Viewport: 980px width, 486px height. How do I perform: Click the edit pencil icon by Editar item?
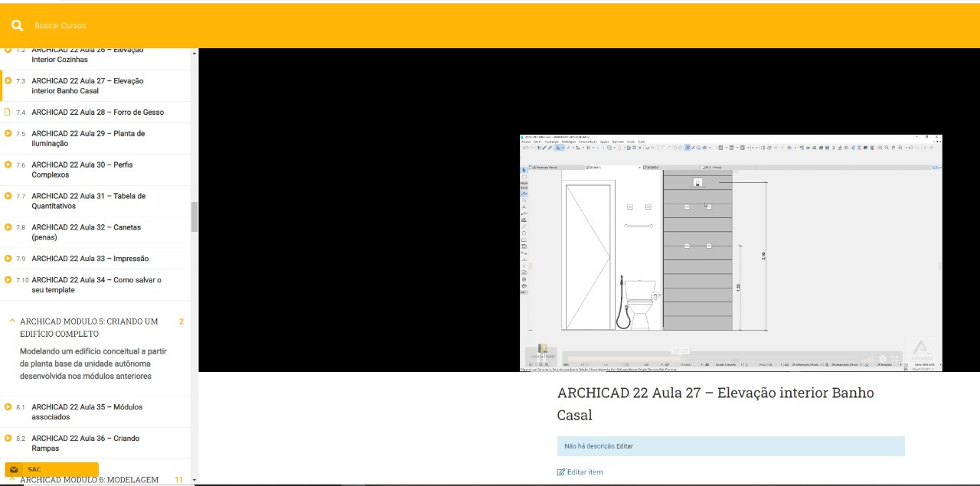pos(561,472)
